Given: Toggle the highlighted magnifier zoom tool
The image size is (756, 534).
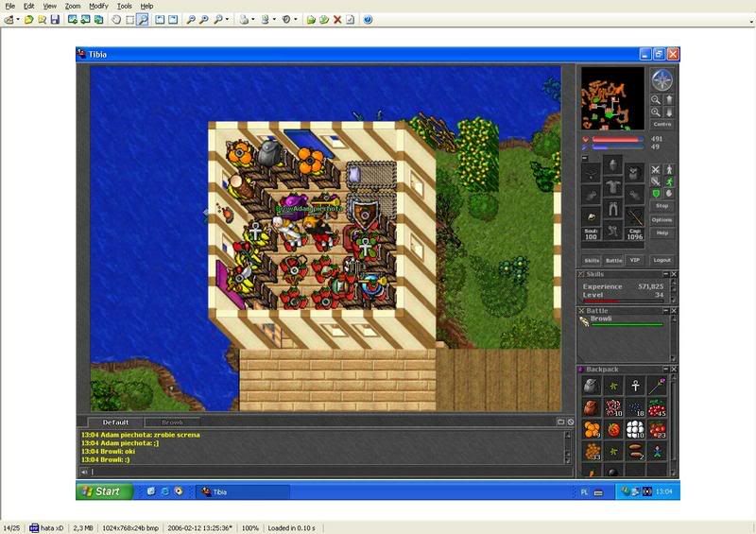Looking at the screenshot, I should coord(143,20).
